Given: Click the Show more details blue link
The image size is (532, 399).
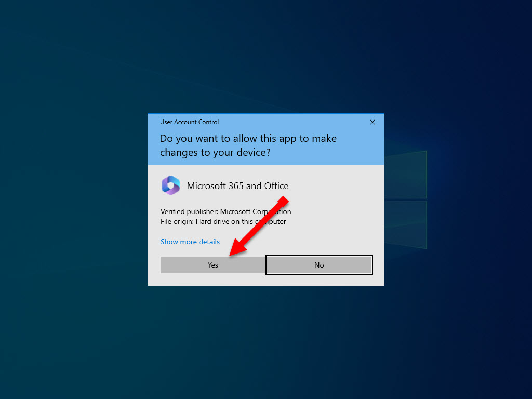Looking at the screenshot, I should (190, 242).
